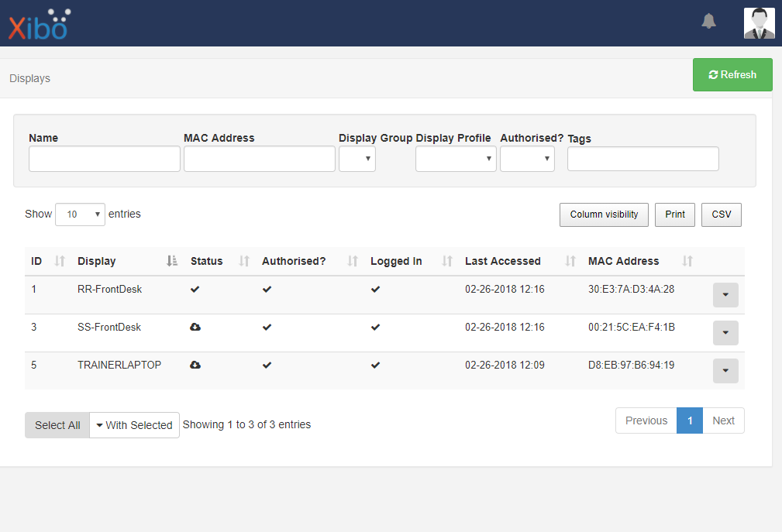Click the green Refresh button

[x=732, y=74]
